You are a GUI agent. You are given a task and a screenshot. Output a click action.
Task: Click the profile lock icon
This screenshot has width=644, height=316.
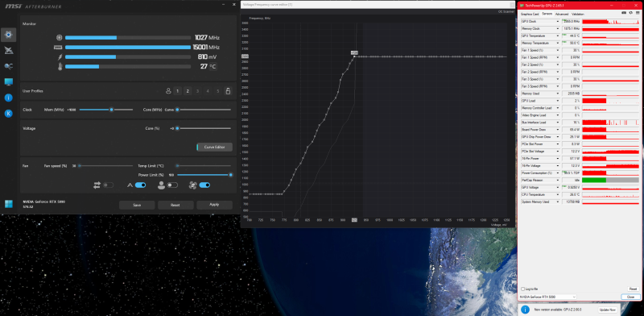click(228, 91)
